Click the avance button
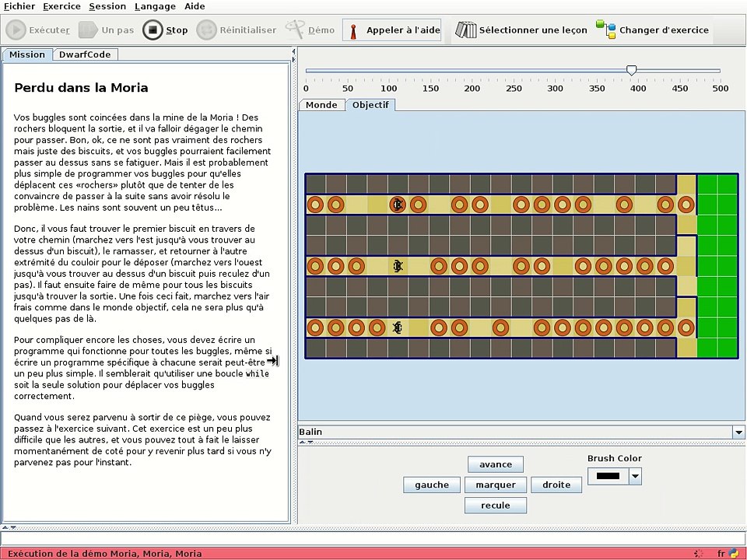Image resolution: width=747 pixels, height=560 pixels. click(496, 464)
